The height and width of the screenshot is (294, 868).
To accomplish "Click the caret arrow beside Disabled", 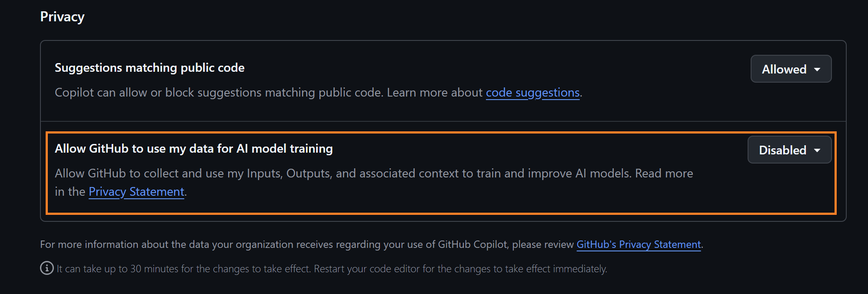I will (817, 150).
